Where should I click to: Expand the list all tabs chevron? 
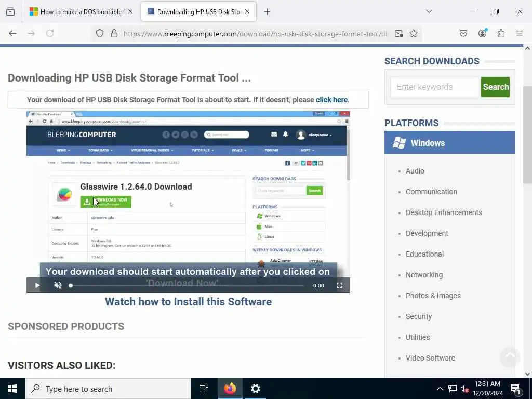click(x=429, y=11)
